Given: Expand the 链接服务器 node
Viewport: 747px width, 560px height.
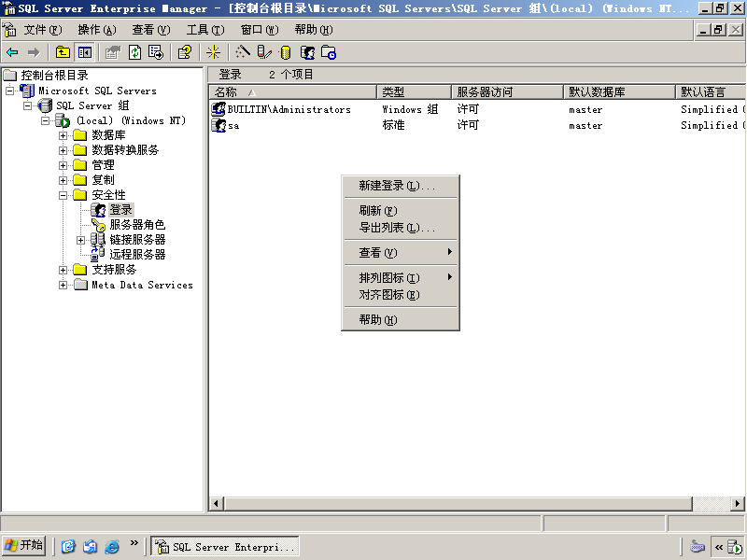Looking at the screenshot, I should coord(80,240).
